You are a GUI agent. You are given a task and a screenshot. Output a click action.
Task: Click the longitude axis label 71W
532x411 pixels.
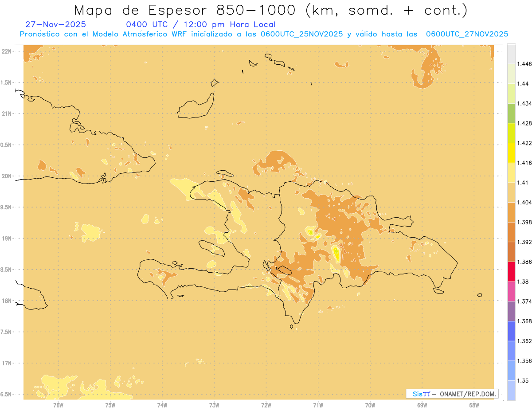pos(318,405)
